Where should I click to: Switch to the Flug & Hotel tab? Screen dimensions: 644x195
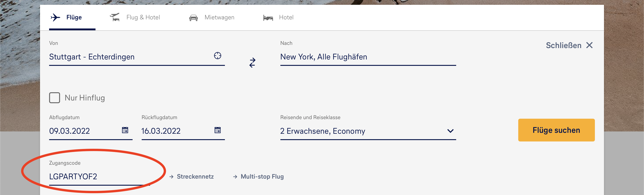[143, 18]
